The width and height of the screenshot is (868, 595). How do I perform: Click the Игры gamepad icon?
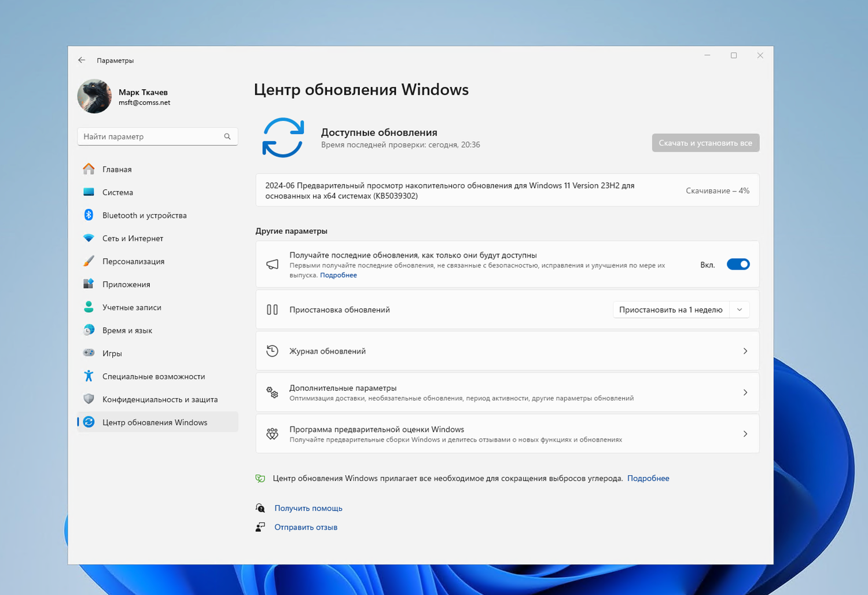click(89, 353)
